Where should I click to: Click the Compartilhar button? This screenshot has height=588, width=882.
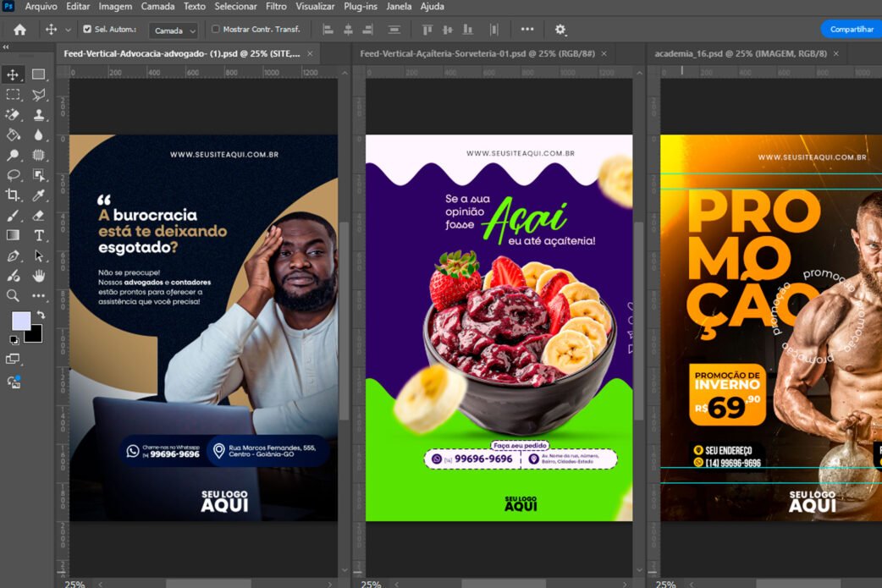pyautogui.click(x=852, y=30)
